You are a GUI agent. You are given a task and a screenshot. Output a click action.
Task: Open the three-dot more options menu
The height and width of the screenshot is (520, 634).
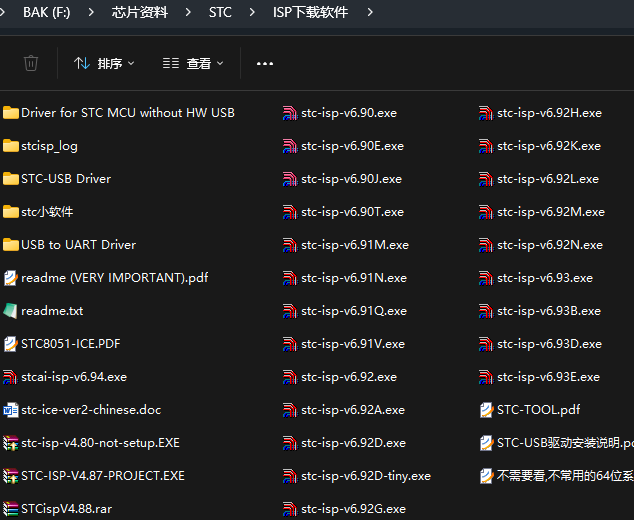coord(265,63)
